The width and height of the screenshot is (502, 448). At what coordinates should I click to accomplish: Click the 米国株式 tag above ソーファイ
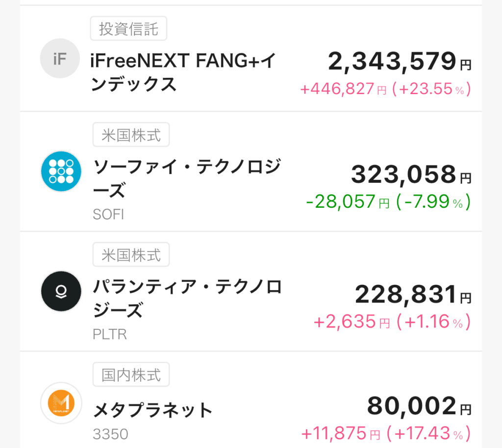(131, 135)
